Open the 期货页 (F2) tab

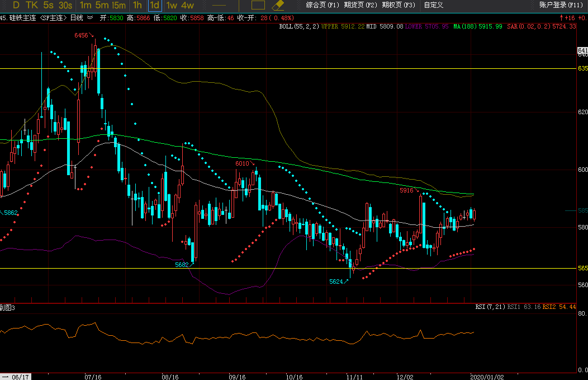pyautogui.click(x=361, y=5)
